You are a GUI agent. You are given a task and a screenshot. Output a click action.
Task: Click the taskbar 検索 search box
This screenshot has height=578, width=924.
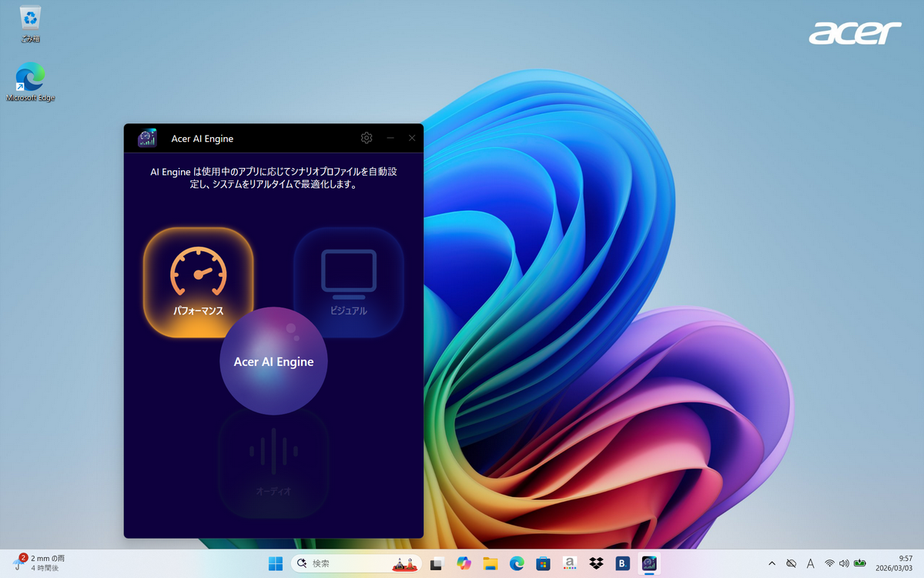pyautogui.click(x=357, y=563)
